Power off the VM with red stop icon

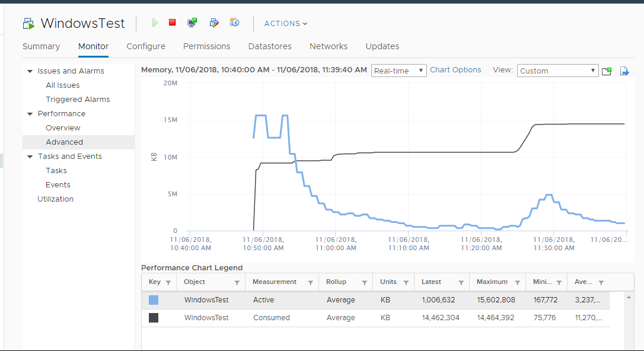pyautogui.click(x=173, y=22)
